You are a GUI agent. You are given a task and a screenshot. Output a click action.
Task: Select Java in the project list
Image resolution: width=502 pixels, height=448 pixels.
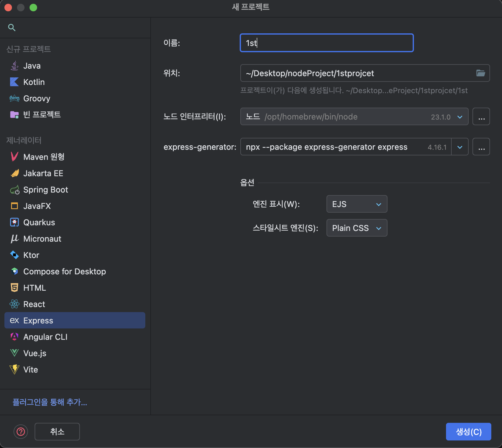[x=75, y=66]
